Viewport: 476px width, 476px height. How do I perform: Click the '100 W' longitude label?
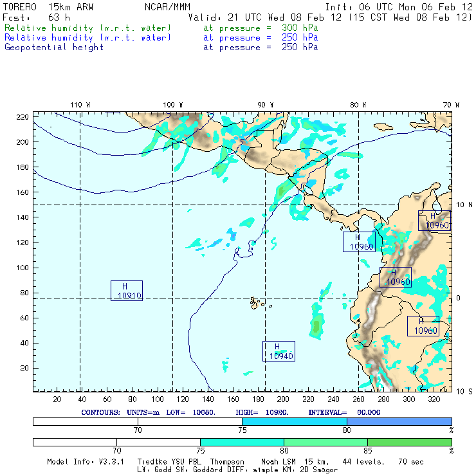point(173,105)
